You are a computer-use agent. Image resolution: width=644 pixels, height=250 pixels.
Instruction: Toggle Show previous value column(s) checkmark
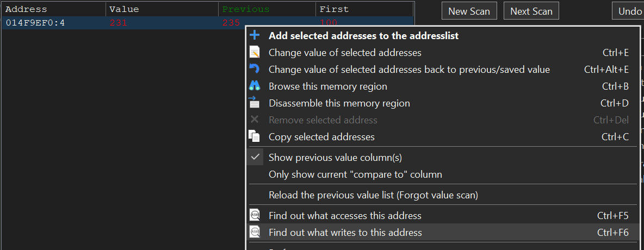(x=255, y=158)
